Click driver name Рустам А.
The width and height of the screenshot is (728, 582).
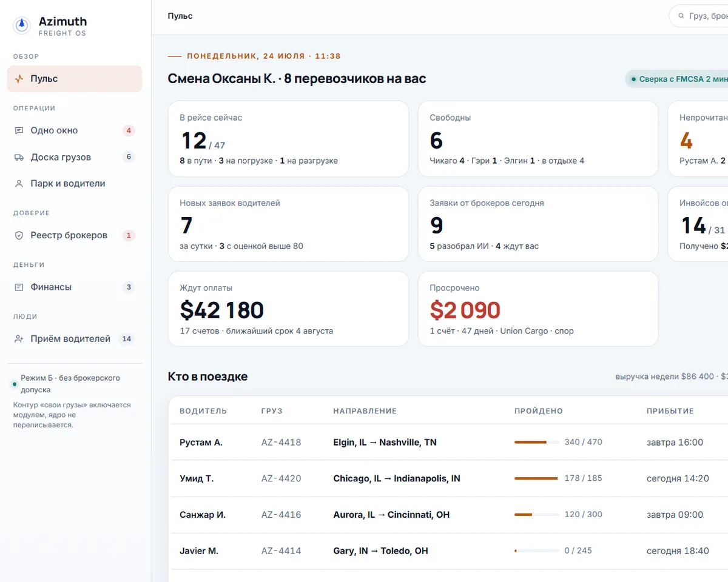(201, 443)
